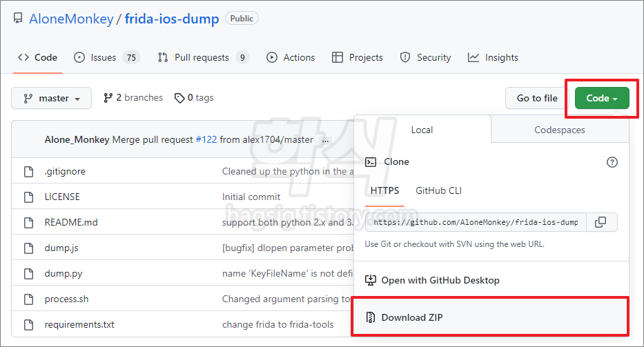Click the file icon next to dump.js
644x347 pixels.
pos(28,248)
